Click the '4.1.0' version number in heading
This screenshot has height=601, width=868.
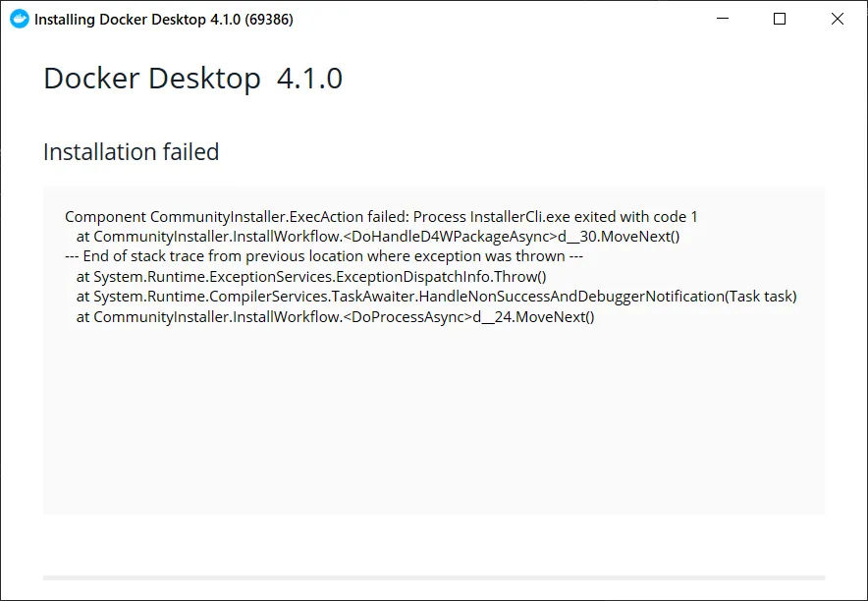[x=309, y=79]
